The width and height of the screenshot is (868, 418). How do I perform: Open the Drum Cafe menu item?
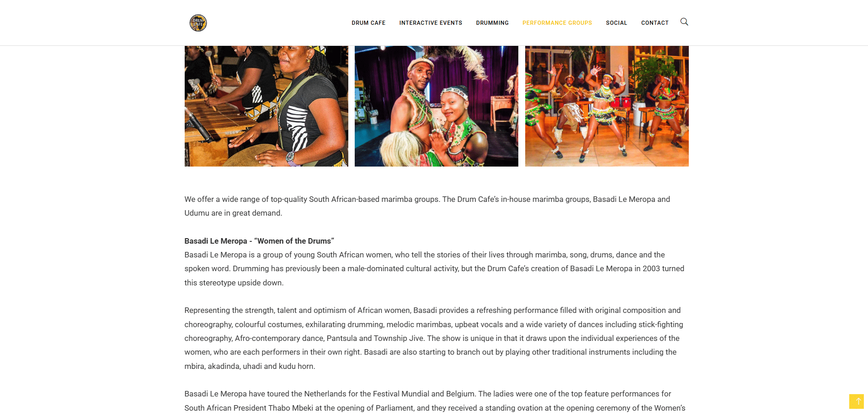click(x=368, y=23)
